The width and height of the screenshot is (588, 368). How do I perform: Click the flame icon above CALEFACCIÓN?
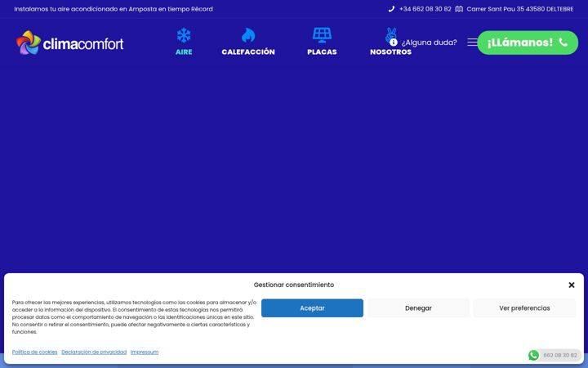[x=248, y=35]
